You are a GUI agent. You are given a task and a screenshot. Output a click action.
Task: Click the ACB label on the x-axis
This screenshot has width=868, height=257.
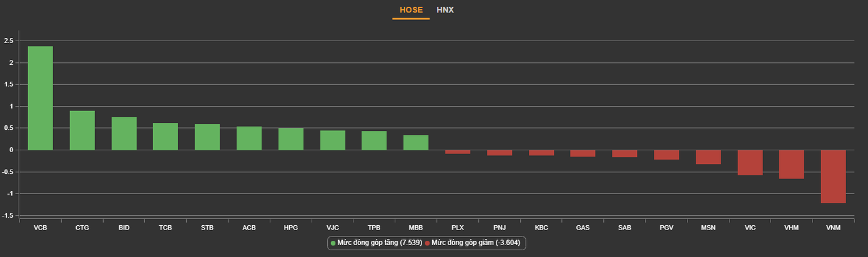(x=249, y=228)
